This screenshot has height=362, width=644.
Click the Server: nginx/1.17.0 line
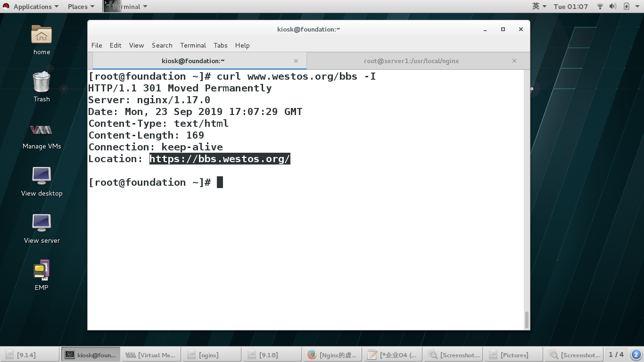(x=149, y=100)
